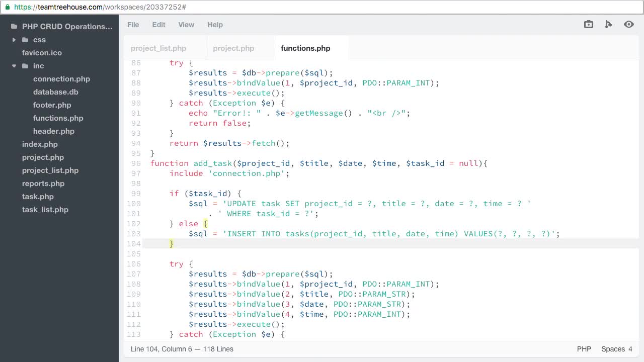Change the PHP language mode in status bar
The width and height of the screenshot is (644, 362).
coord(584,349)
